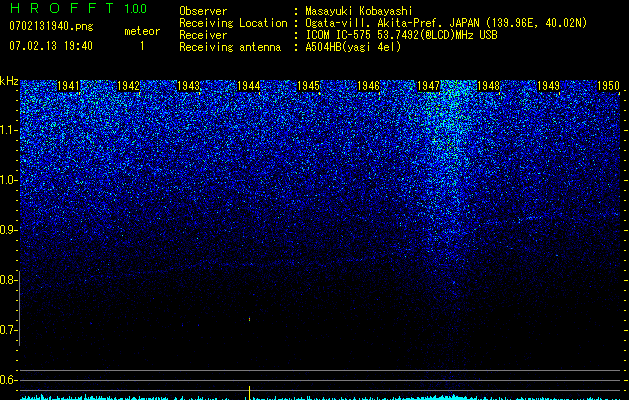Click the 1949 time marker
This screenshot has height=400, width=629.
click(x=548, y=86)
